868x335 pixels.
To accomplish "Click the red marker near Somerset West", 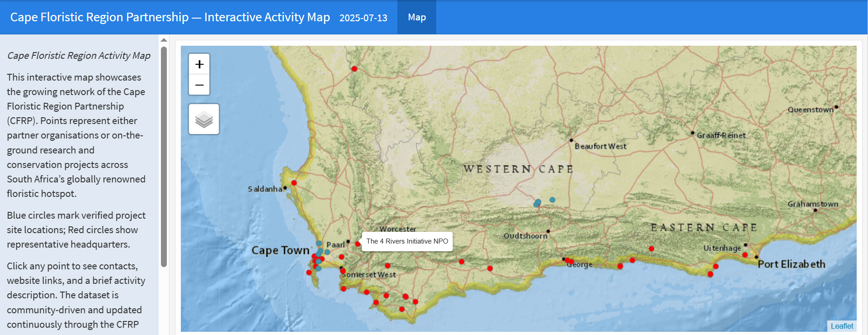I will pos(343,271).
